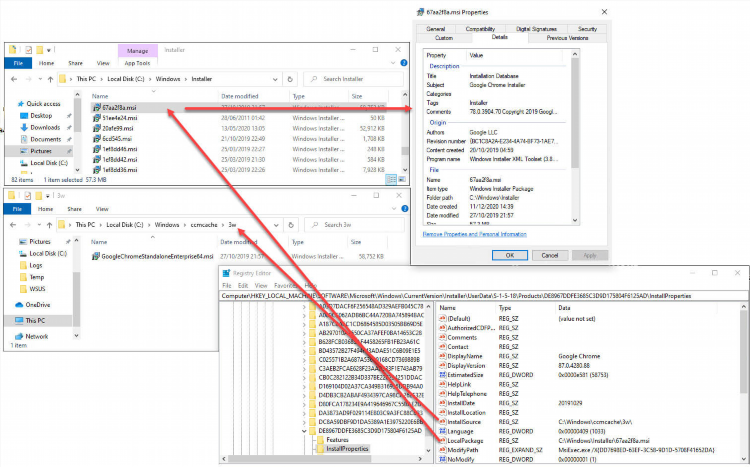This screenshot has height=467, width=750.
Task: Select Features key in registry tree
Action: [337, 440]
